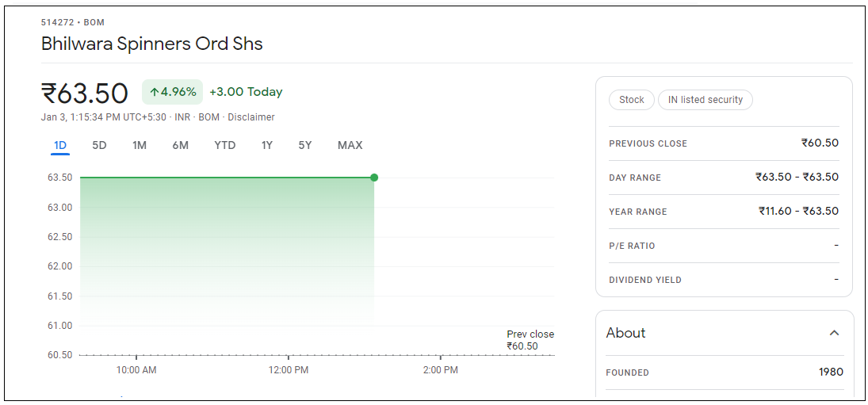Switch to the 5D chart tab
The image size is (868, 405).
(x=99, y=145)
